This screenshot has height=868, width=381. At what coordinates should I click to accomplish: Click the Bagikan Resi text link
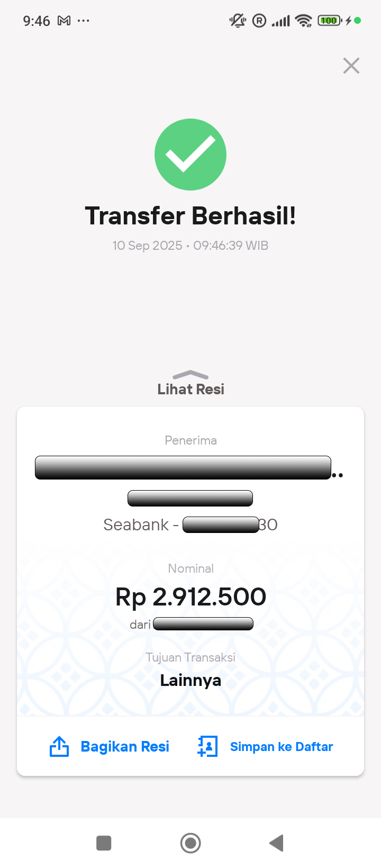[125, 746]
